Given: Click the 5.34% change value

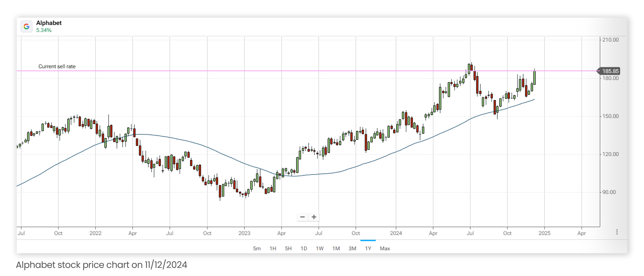Looking at the screenshot, I should (x=44, y=30).
